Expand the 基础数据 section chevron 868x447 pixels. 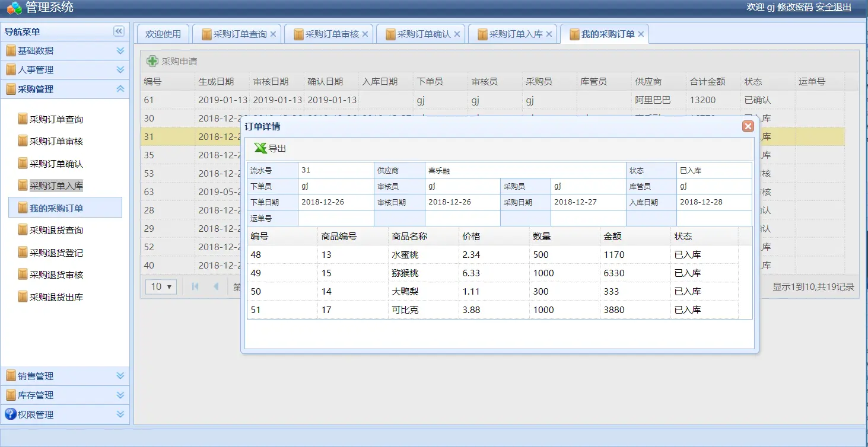(120, 50)
